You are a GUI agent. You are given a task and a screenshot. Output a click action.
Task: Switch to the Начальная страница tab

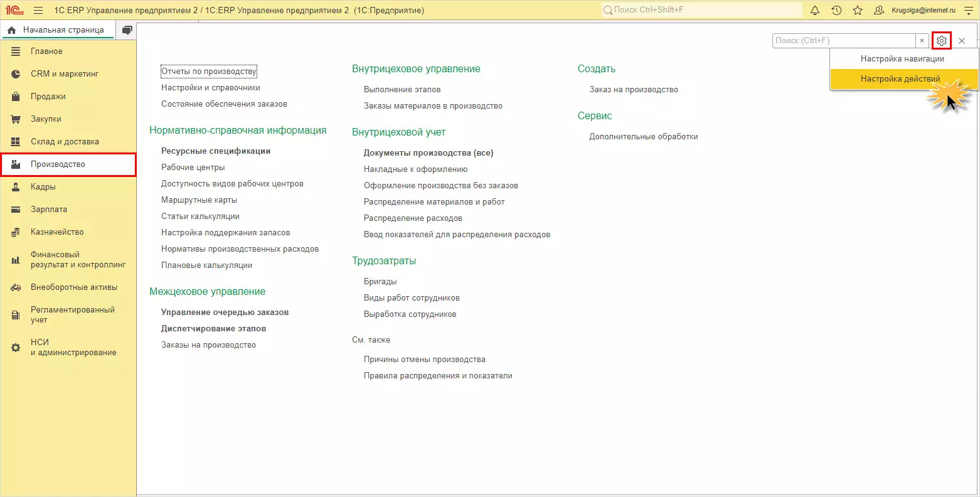click(57, 30)
